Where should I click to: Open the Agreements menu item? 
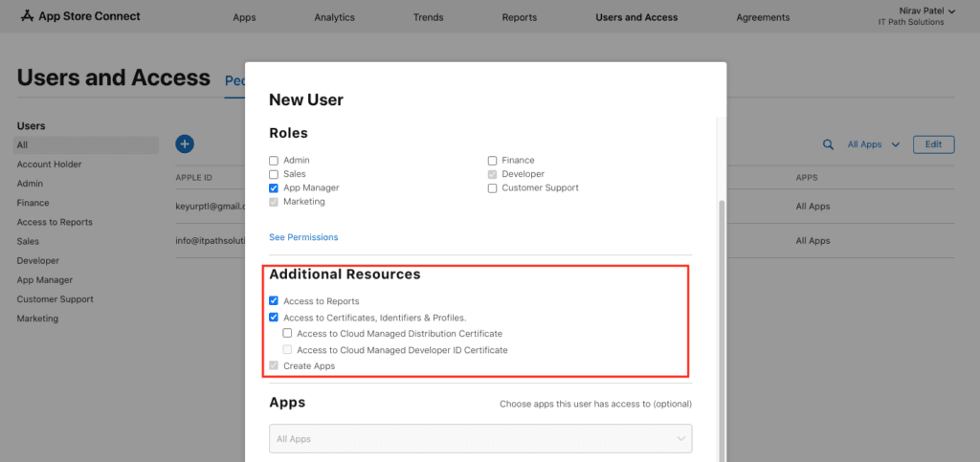pyautogui.click(x=763, y=17)
